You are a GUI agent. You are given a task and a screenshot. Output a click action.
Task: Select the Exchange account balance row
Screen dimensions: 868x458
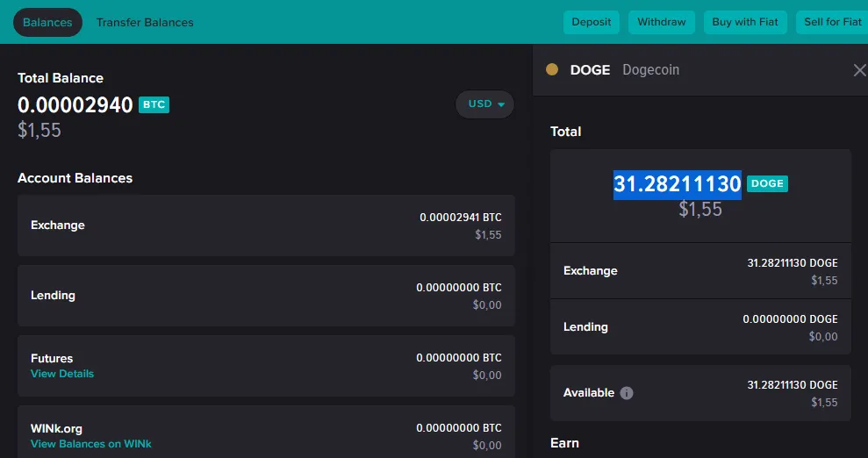266,225
